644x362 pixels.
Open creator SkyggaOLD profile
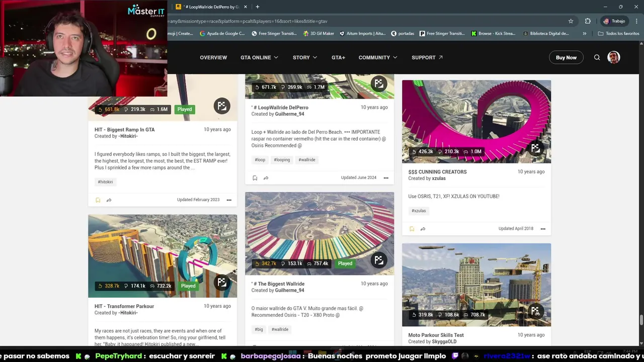pos(444,342)
